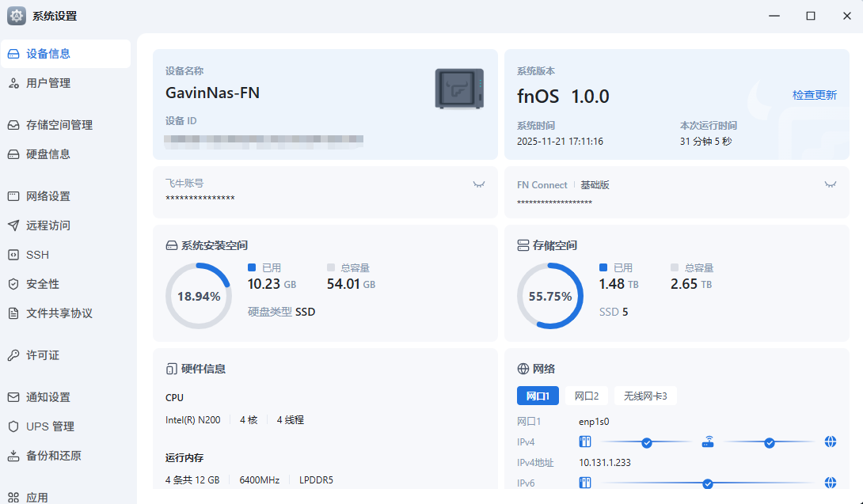
Task: Click the 系统安装空间 drive icon
Action: (172, 245)
